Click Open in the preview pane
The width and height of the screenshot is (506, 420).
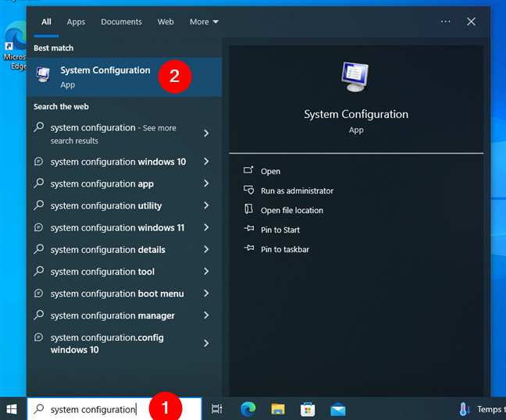270,171
